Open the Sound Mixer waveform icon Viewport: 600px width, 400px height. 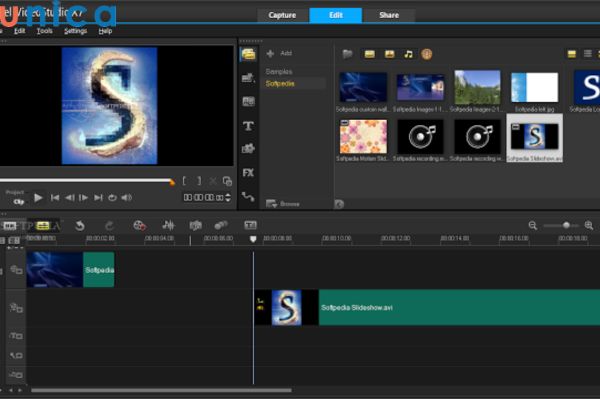coord(168,226)
